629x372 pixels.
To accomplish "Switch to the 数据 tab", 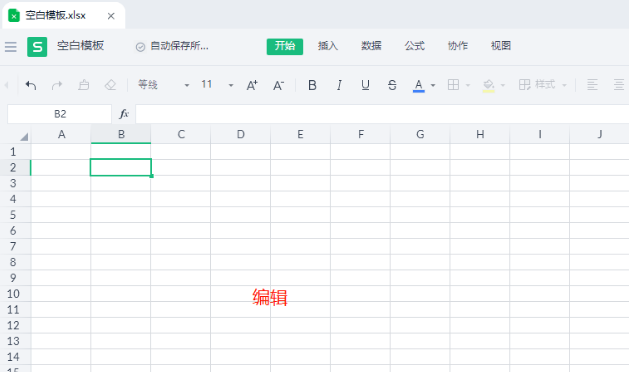I will [x=371, y=46].
